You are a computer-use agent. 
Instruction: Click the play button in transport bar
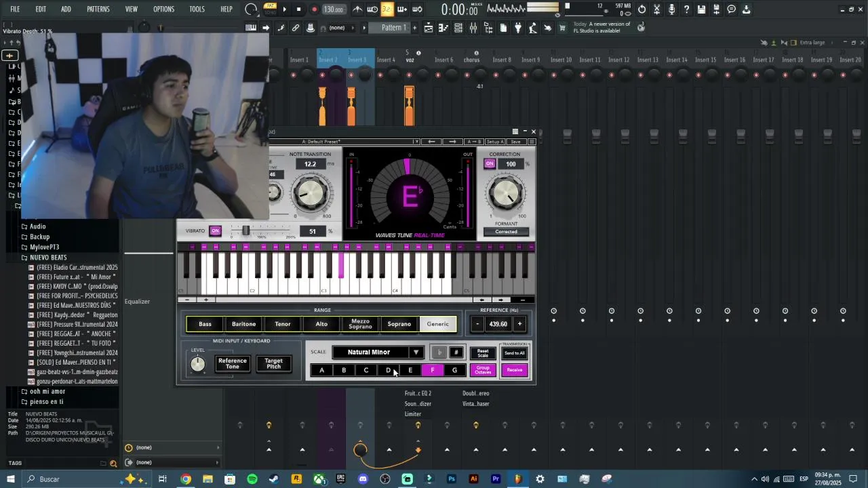point(284,9)
